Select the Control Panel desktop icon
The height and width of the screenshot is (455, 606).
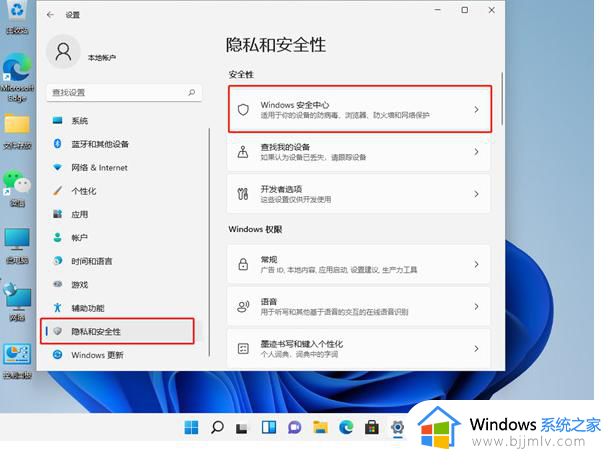click(x=17, y=360)
